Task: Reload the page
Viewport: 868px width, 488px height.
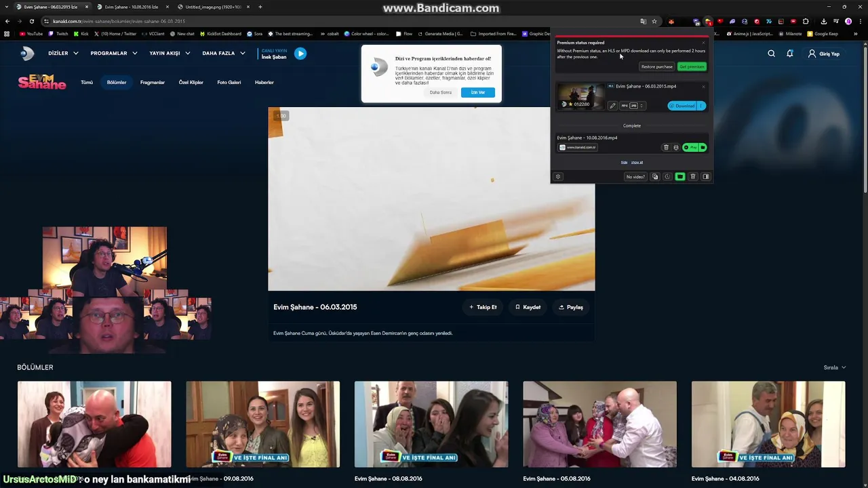Action: [x=31, y=21]
